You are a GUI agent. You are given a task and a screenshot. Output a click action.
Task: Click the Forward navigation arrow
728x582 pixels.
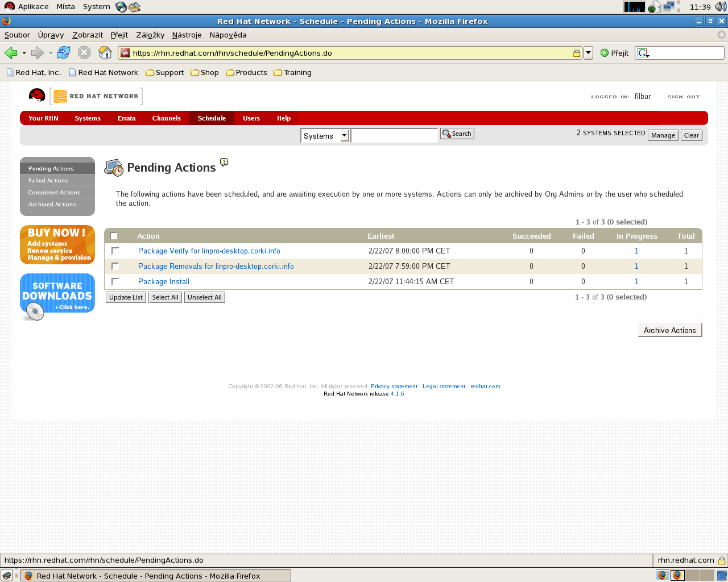coord(38,53)
